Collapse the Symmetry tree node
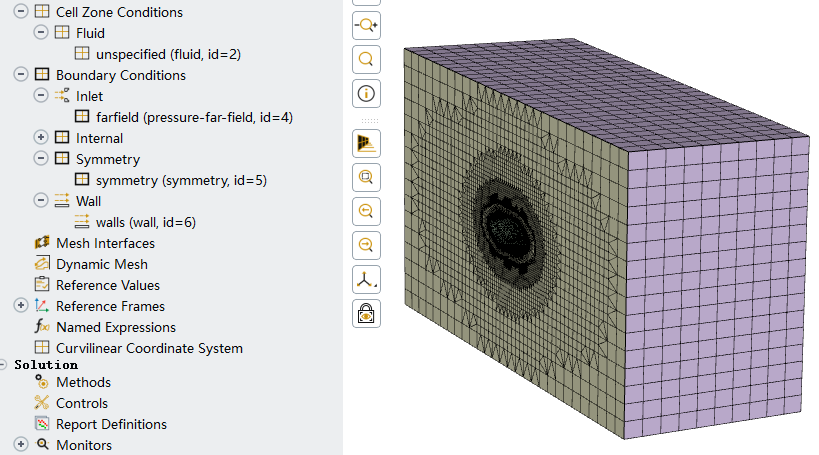819x455 pixels. tap(41, 158)
